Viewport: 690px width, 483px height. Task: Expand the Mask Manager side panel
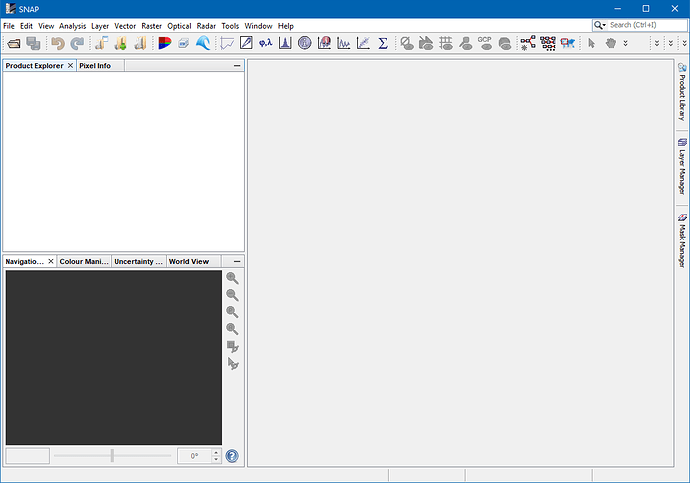coord(682,241)
